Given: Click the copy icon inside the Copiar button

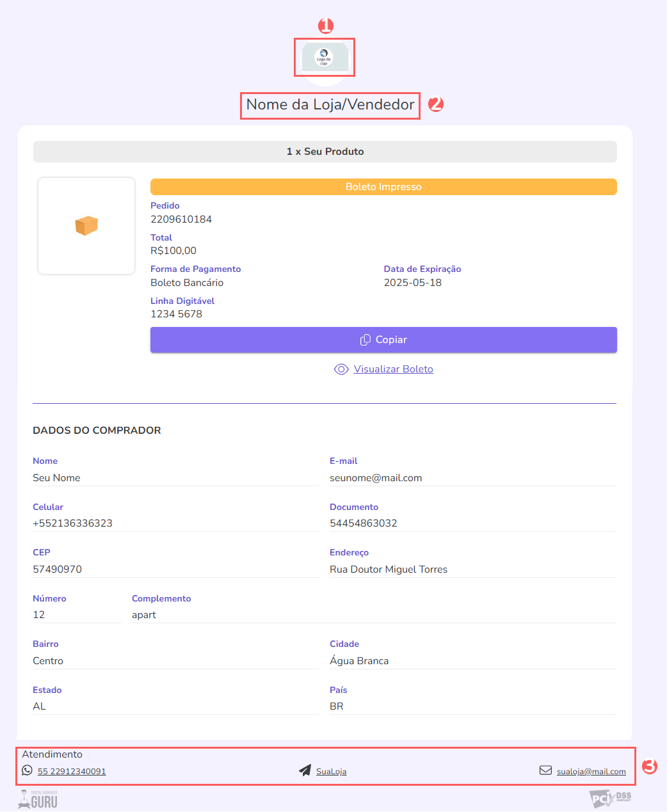Looking at the screenshot, I should (x=366, y=339).
